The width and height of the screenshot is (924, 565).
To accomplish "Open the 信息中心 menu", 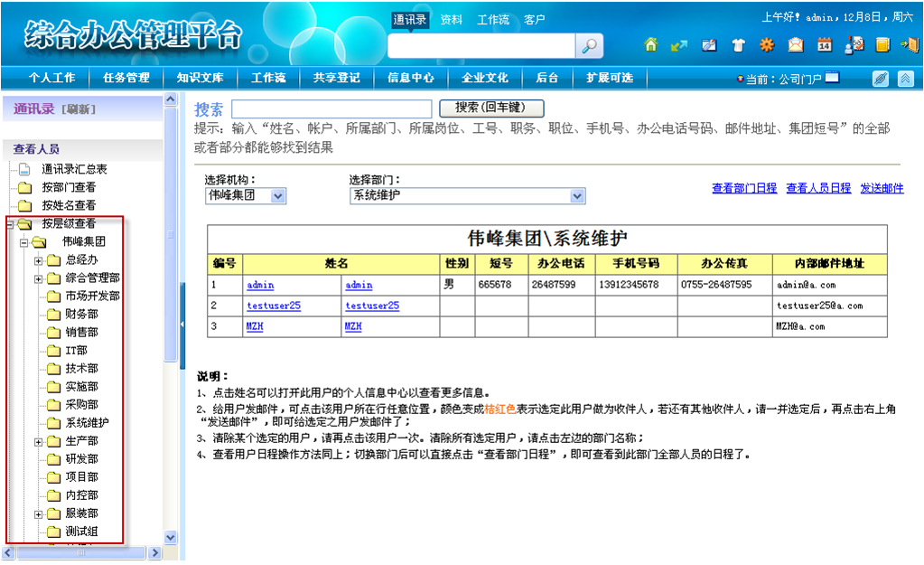I will click(x=411, y=78).
